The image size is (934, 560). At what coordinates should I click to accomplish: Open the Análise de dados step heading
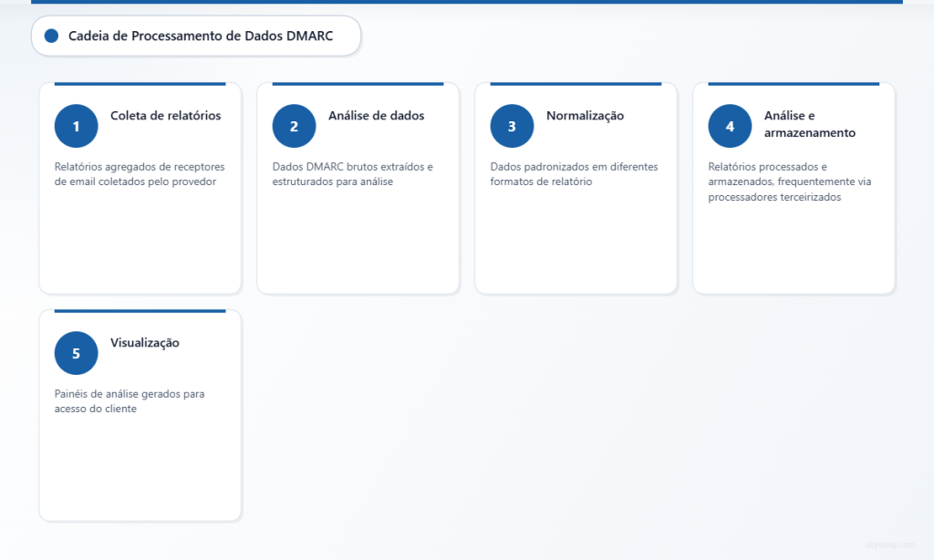[x=376, y=116]
